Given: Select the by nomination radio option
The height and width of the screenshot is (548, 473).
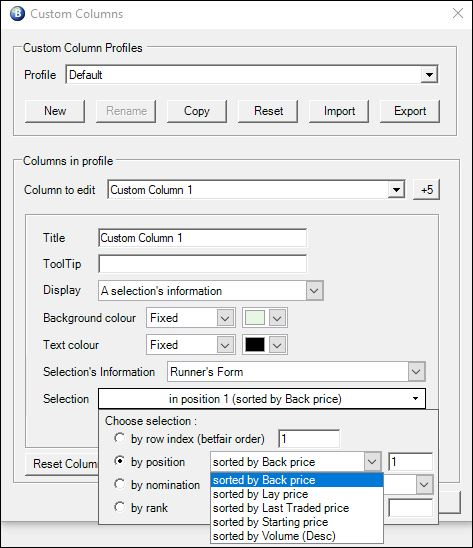Looking at the screenshot, I should pos(120,484).
